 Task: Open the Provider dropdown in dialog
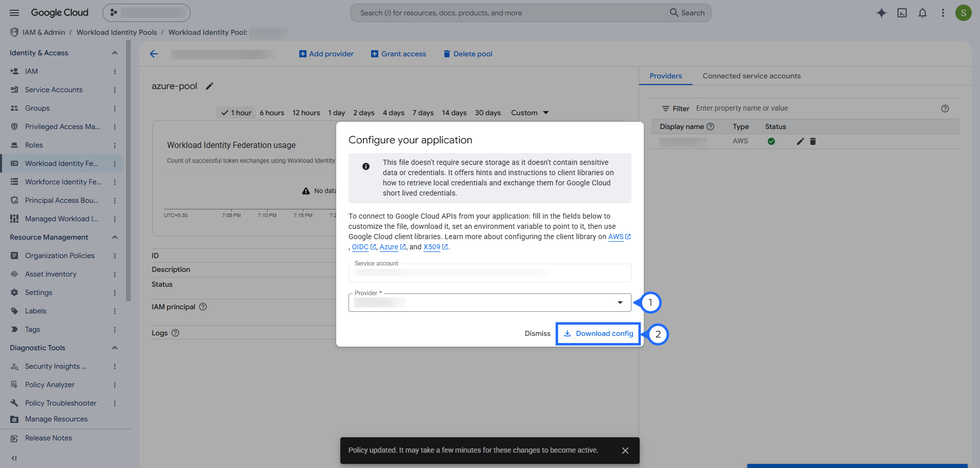coord(490,303)
